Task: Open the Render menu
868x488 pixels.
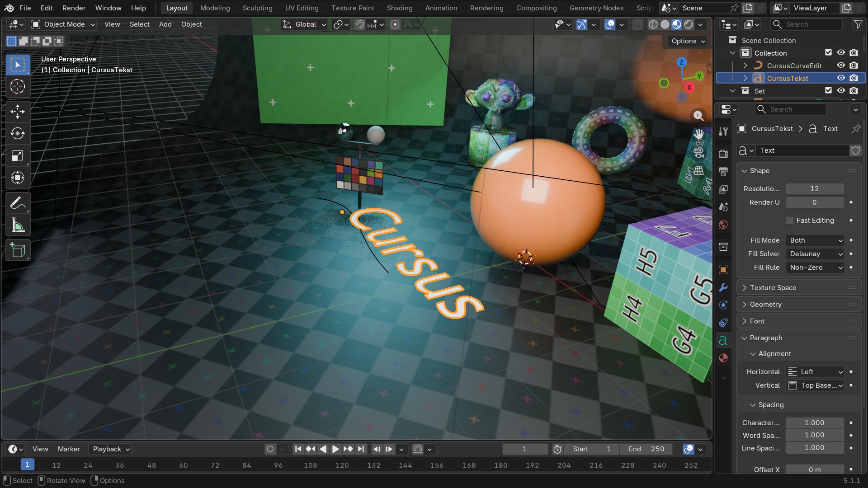Action: tap(74, 8)
